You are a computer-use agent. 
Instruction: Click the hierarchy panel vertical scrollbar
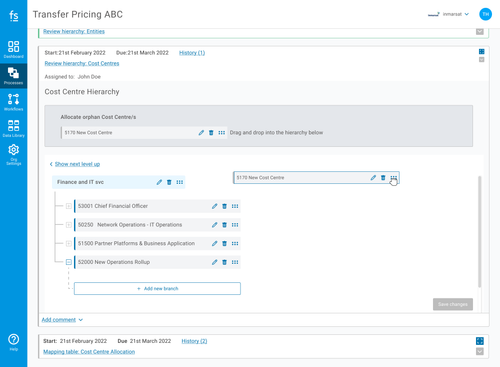pyautogui.click(x=480, y=232)
